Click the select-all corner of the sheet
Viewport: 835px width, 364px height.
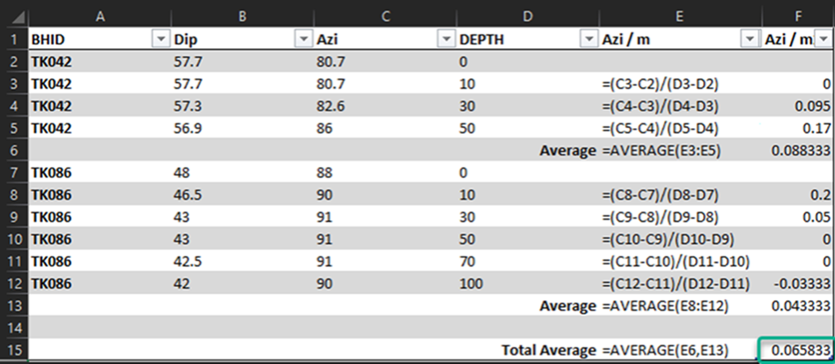(x=14, y=17)
